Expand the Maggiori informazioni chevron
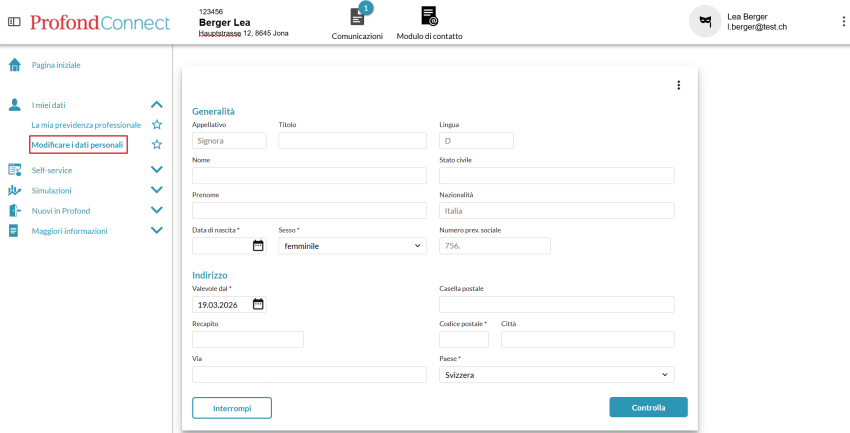 (x=157, y=230)
